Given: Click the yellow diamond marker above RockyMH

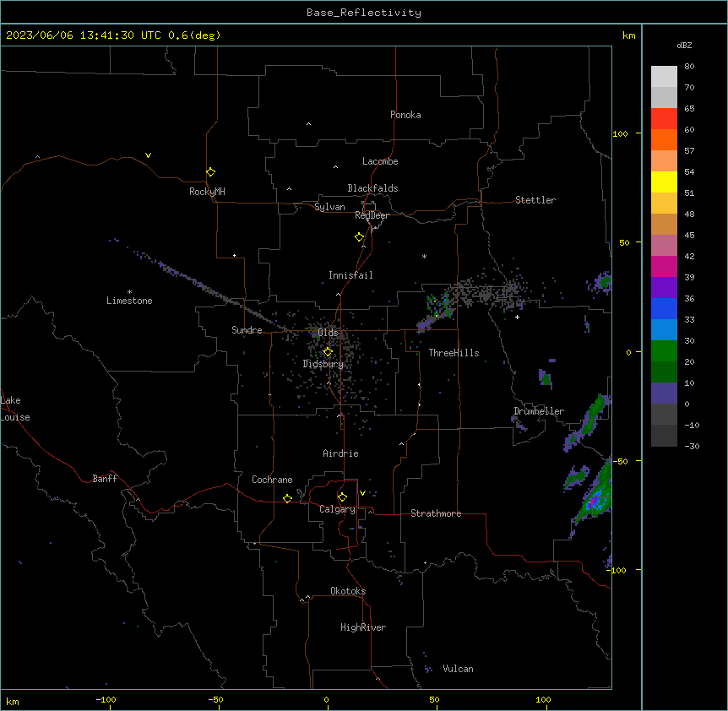Looking at the screenshot, I should [x=211, y=172].
